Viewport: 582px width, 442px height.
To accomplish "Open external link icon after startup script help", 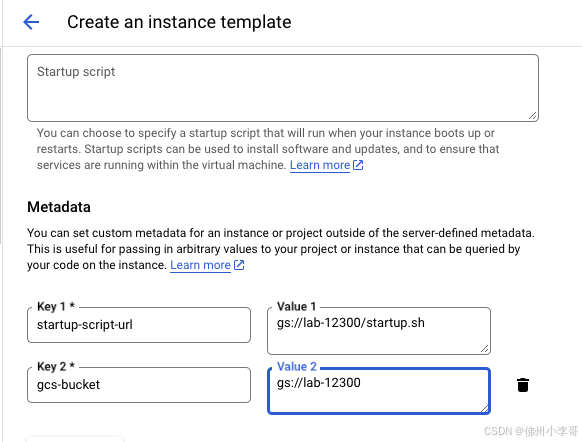I will (358, 165).
